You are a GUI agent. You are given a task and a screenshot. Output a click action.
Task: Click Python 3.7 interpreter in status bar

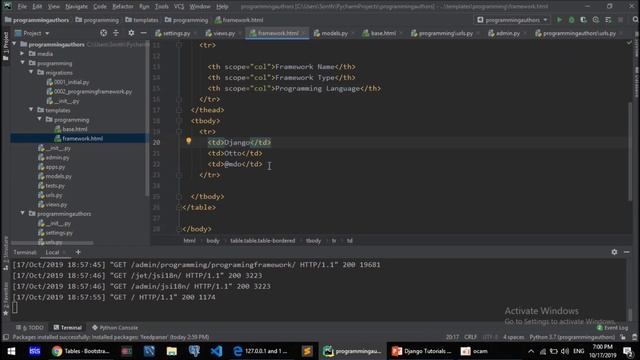point(572,337)
